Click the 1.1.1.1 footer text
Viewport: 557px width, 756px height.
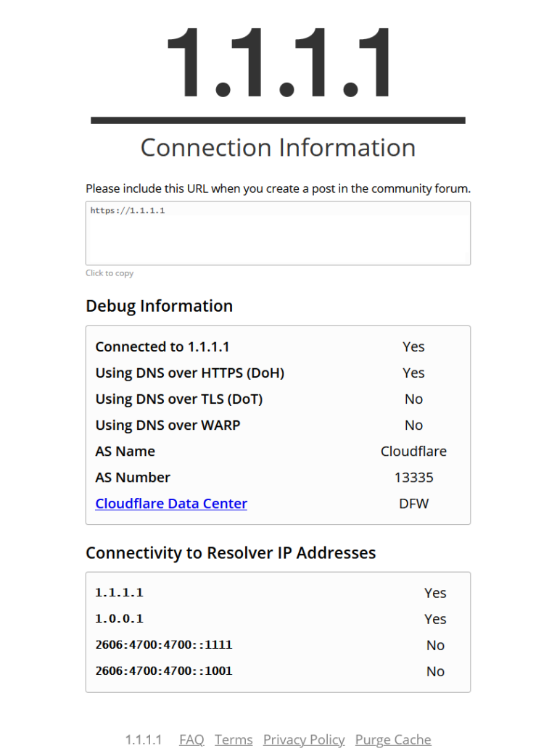143,739
